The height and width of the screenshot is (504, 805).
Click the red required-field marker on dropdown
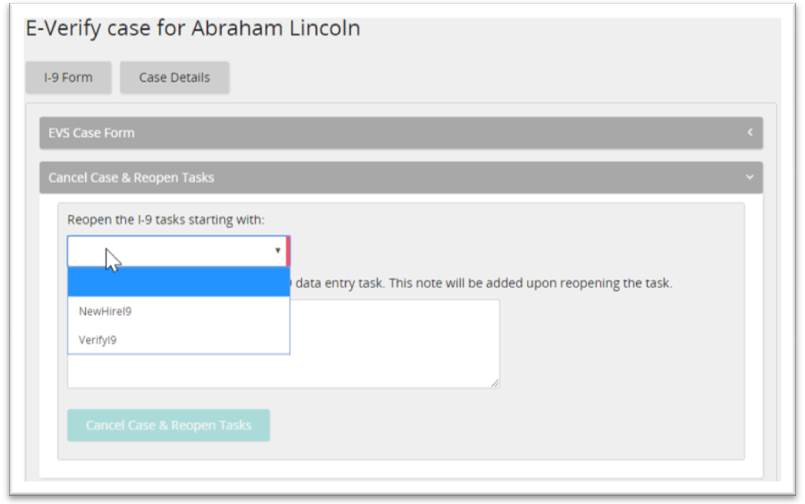288,251
